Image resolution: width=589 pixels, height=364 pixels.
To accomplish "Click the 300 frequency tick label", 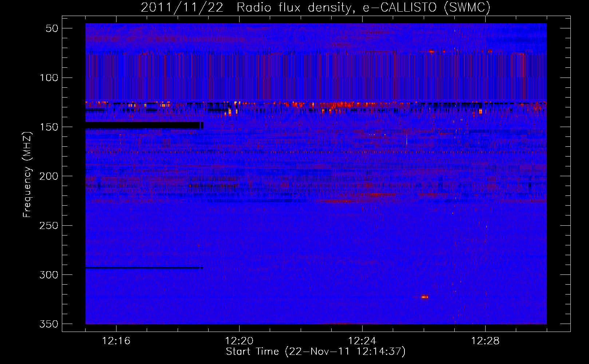I will [x=49, y=275].
